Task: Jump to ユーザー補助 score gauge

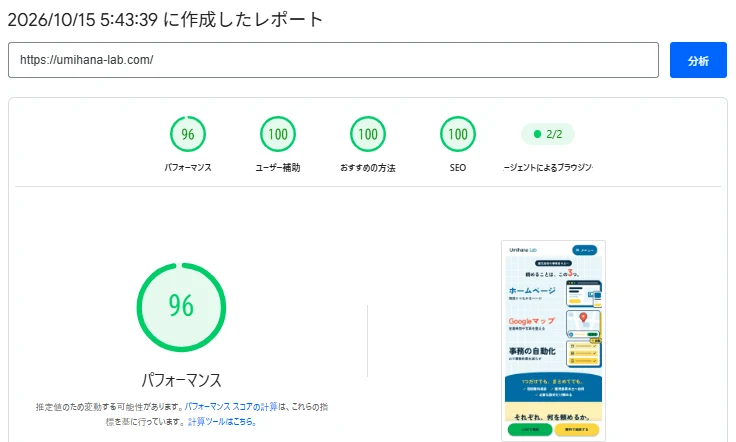Action: pos(278,134)
